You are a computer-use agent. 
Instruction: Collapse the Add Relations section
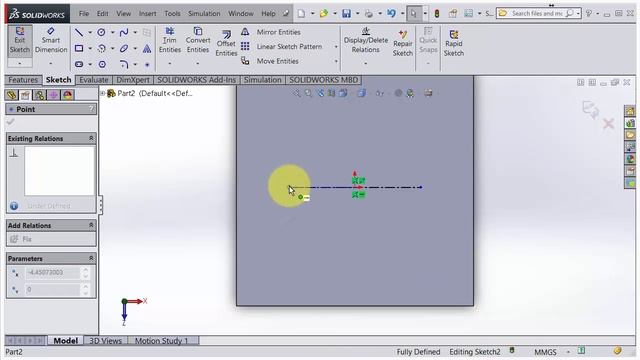(91, 225)
